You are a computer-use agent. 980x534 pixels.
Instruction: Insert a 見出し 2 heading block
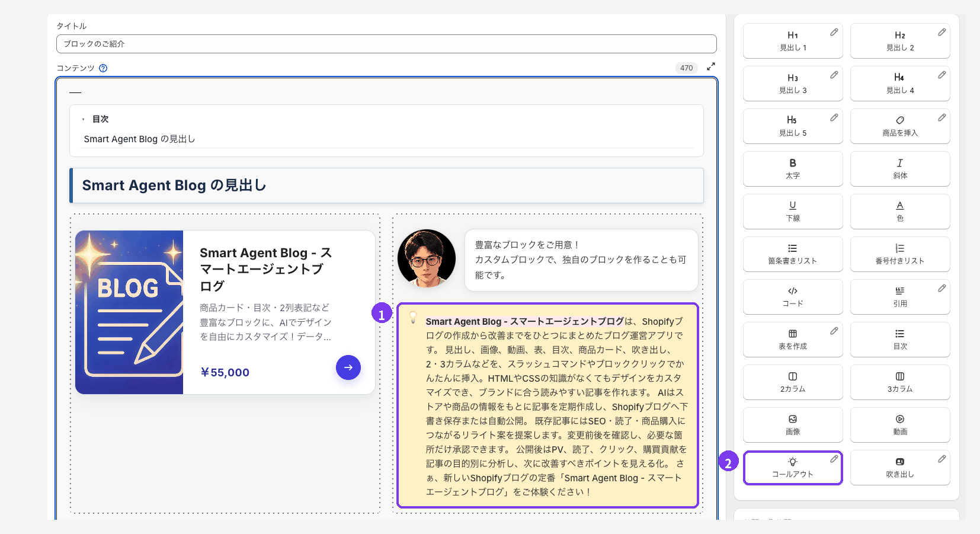coord(900,41)
